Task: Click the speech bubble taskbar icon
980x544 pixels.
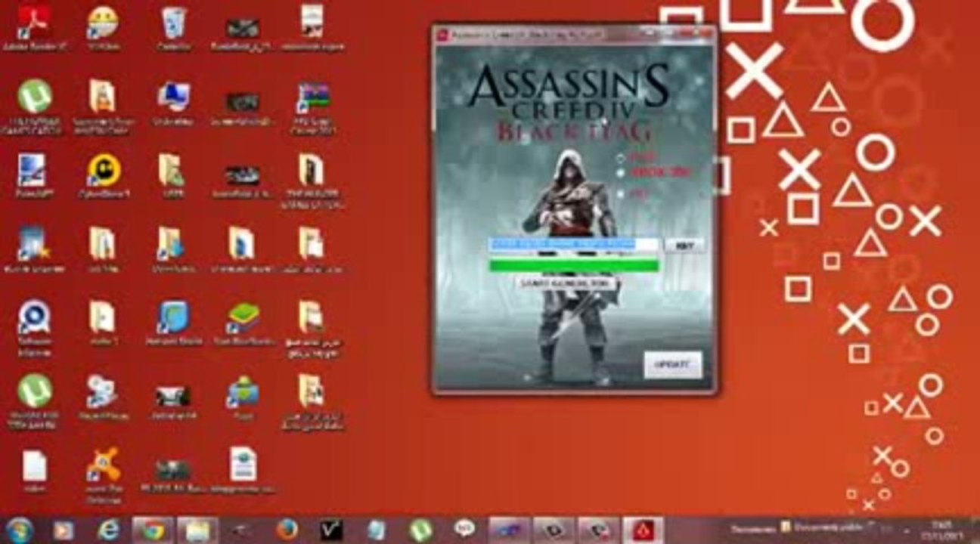Action: tap(464, 530)
